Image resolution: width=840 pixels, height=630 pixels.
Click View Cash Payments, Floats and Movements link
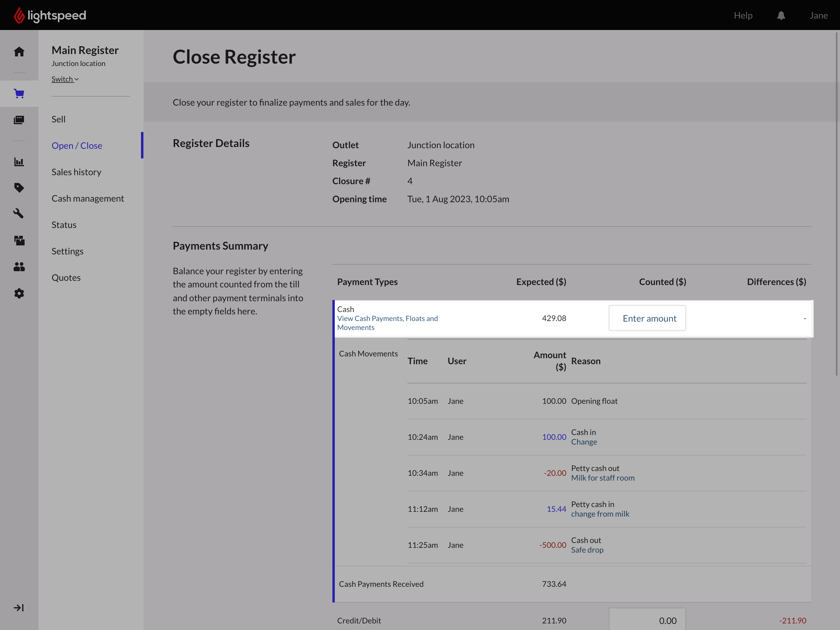coord(387,323)
